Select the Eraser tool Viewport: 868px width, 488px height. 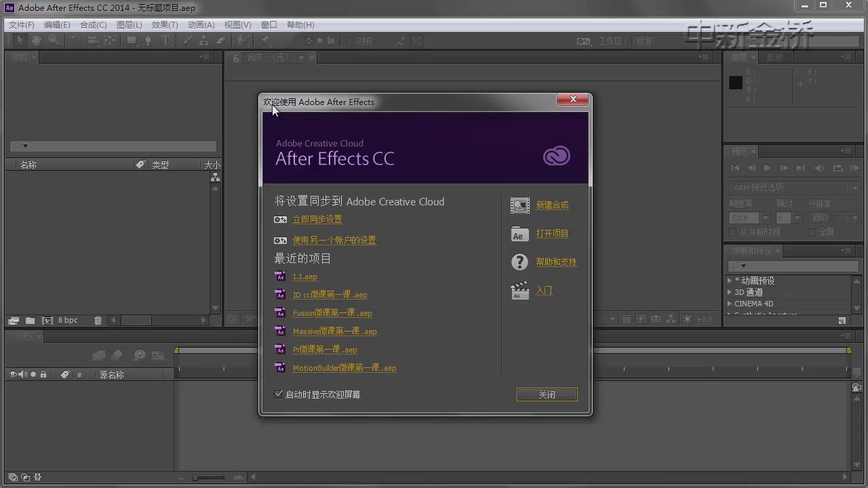tap(220, 41)
